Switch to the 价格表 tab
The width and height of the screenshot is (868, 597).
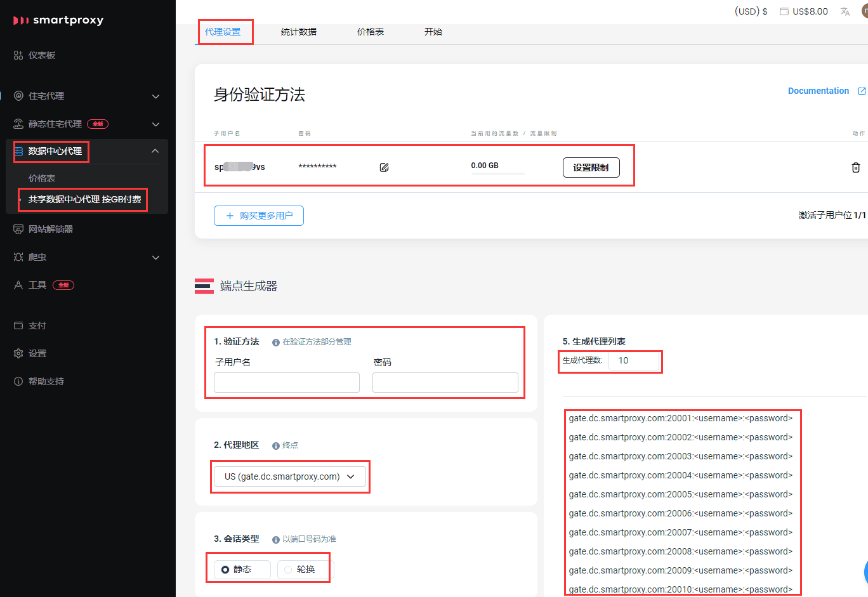[370, 32]
